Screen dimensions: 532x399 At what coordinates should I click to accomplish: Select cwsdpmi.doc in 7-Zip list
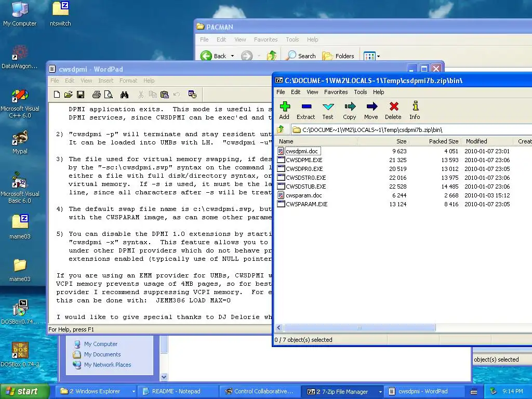click(302, 151)
